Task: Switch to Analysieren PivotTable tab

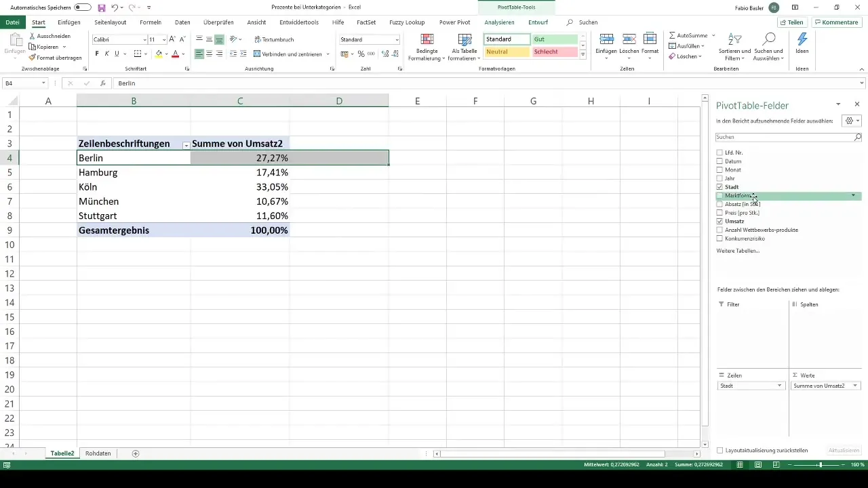Action: (x=499, y=22)
